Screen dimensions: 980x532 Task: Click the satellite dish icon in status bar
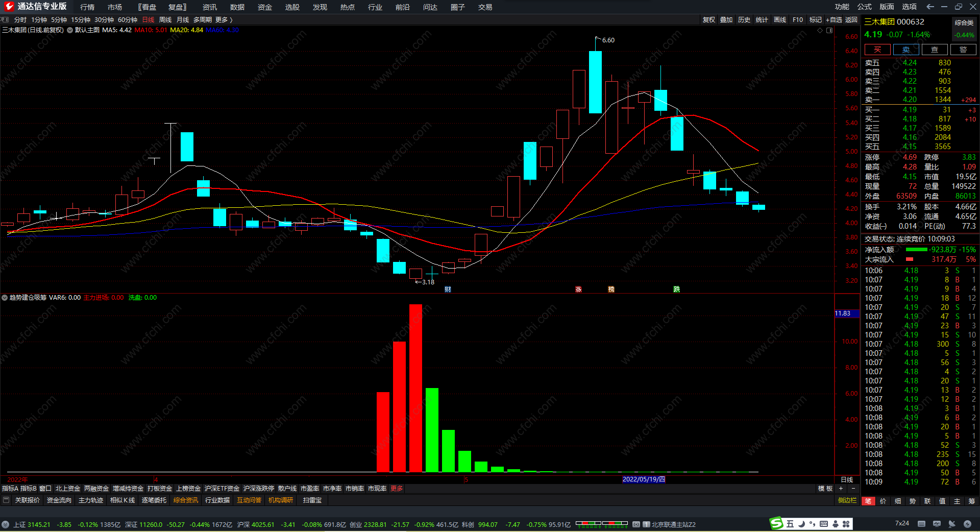[x=952, y=524]
